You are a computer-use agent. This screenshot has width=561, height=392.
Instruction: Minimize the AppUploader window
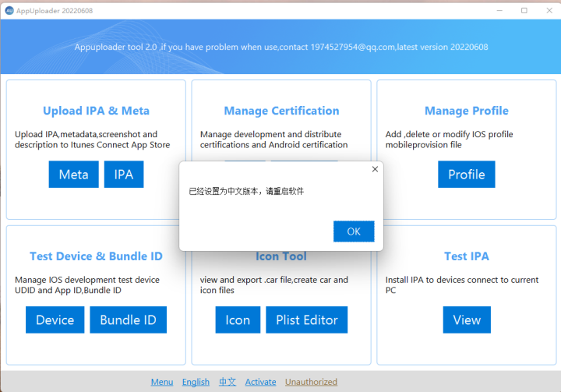coord(499,10)
